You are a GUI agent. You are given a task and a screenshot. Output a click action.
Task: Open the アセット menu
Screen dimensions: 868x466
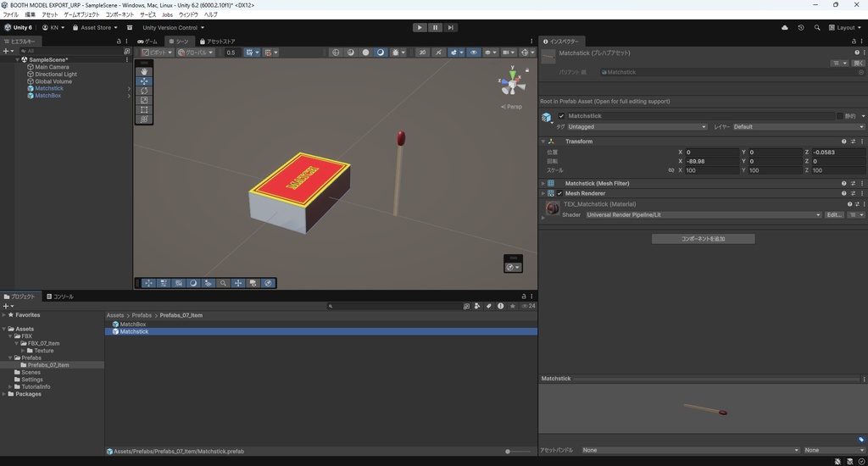pos(50,15)
